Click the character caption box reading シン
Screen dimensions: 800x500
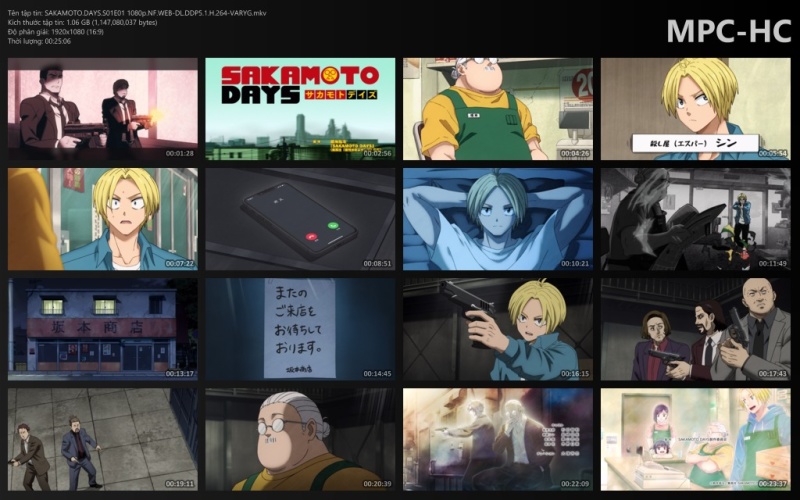[695, 143]
